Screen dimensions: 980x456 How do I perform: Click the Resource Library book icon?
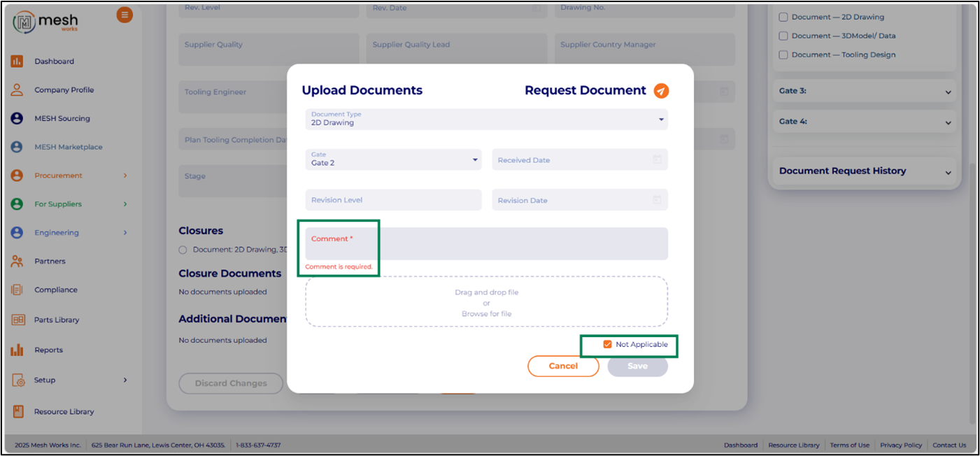[x=18, y=412]
